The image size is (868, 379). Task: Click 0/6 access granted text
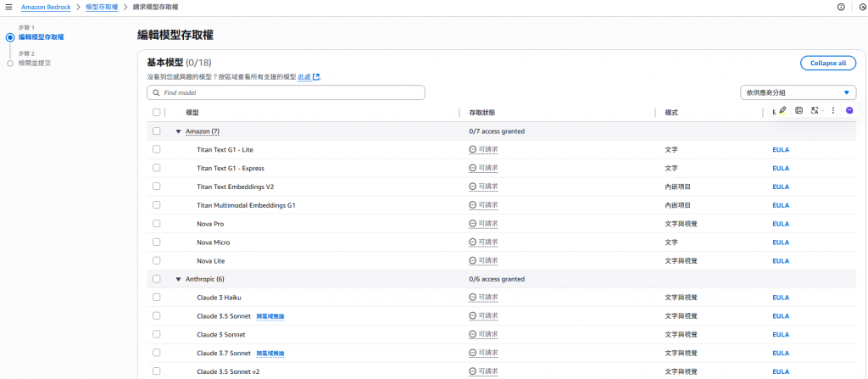[497, 279]
